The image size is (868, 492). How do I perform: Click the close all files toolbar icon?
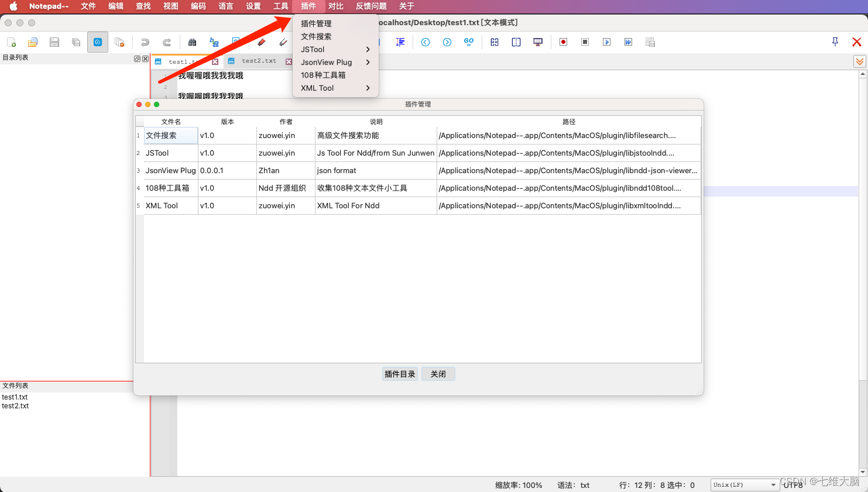pyautogui.click(x=119, y=42)
